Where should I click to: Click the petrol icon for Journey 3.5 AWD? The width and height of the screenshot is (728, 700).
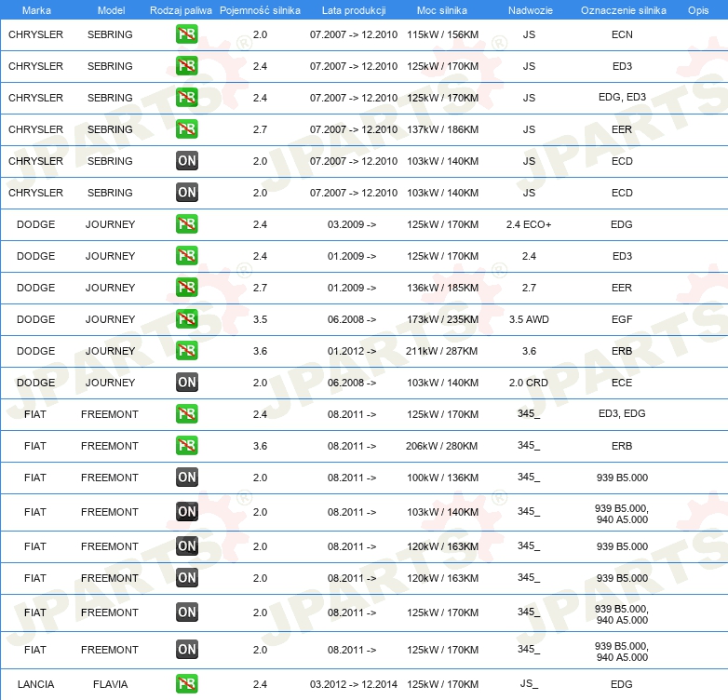187,319
